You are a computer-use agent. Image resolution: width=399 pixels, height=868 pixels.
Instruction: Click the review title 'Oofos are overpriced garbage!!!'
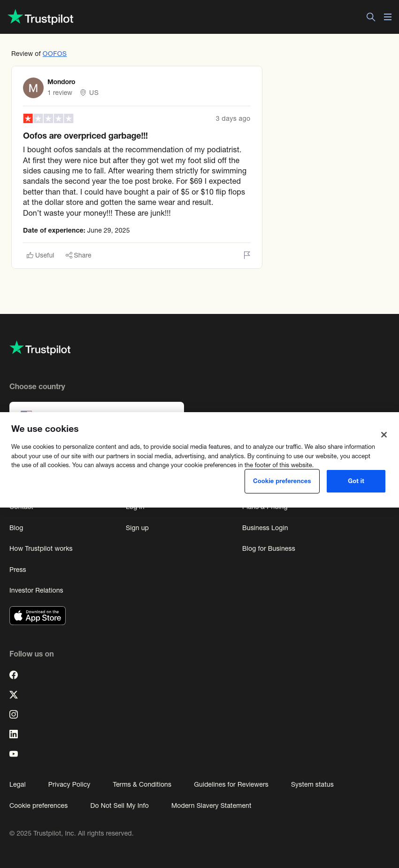tap(85, 136)
